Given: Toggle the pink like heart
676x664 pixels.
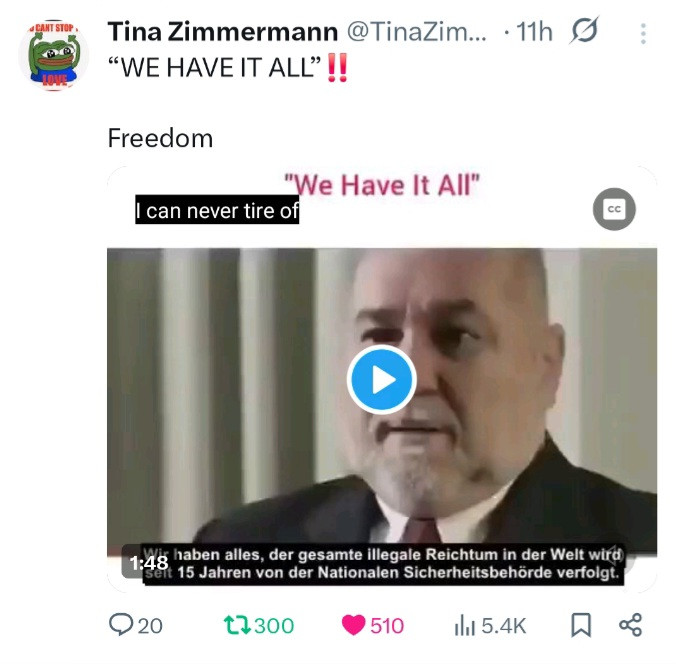Looking at the screenshot, I should pyautogui.click(x=353, y=625).
